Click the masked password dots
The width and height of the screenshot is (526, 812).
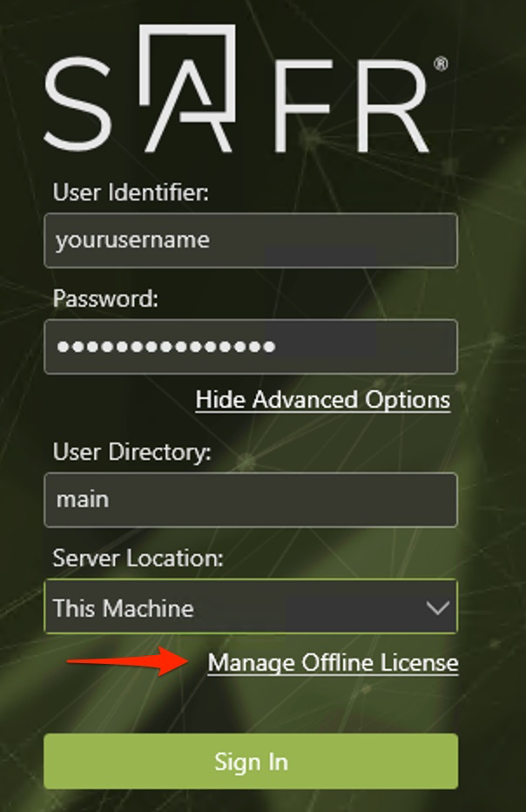[165, 347]
